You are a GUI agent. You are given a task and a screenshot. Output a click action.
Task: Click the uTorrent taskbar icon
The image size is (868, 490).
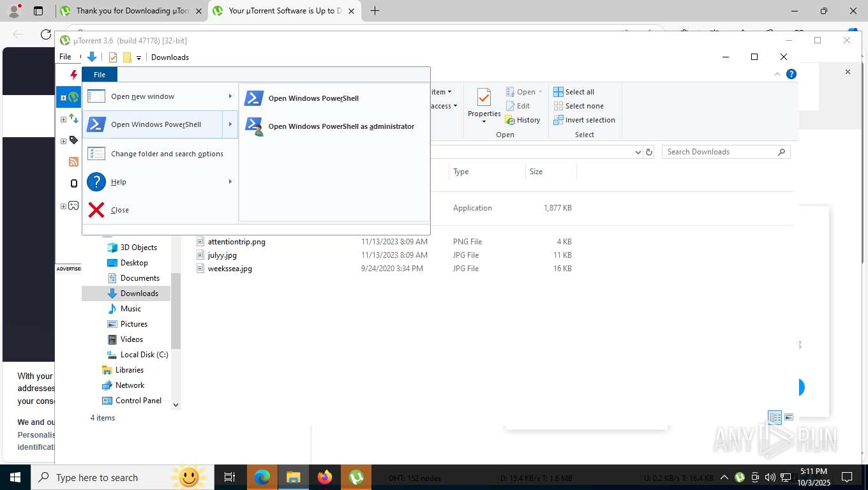(356, 477)
